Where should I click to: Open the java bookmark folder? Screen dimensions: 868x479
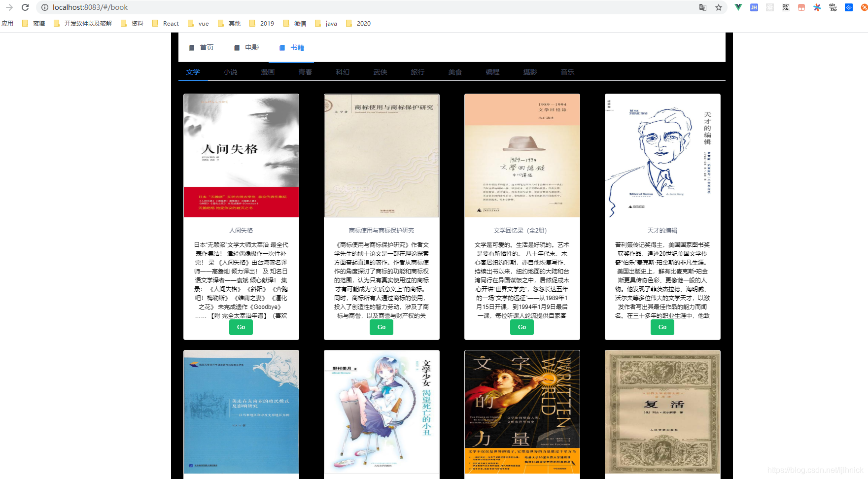click(x=326, y=23)
